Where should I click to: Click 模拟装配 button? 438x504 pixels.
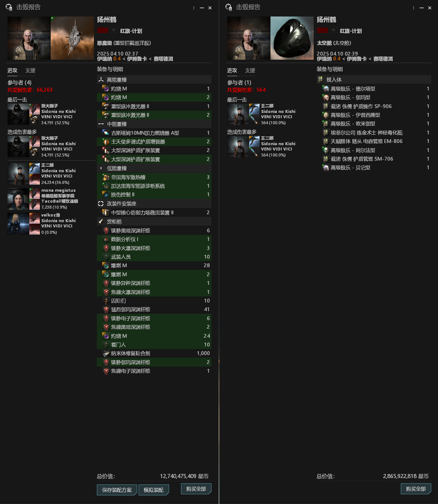[154, 490]
